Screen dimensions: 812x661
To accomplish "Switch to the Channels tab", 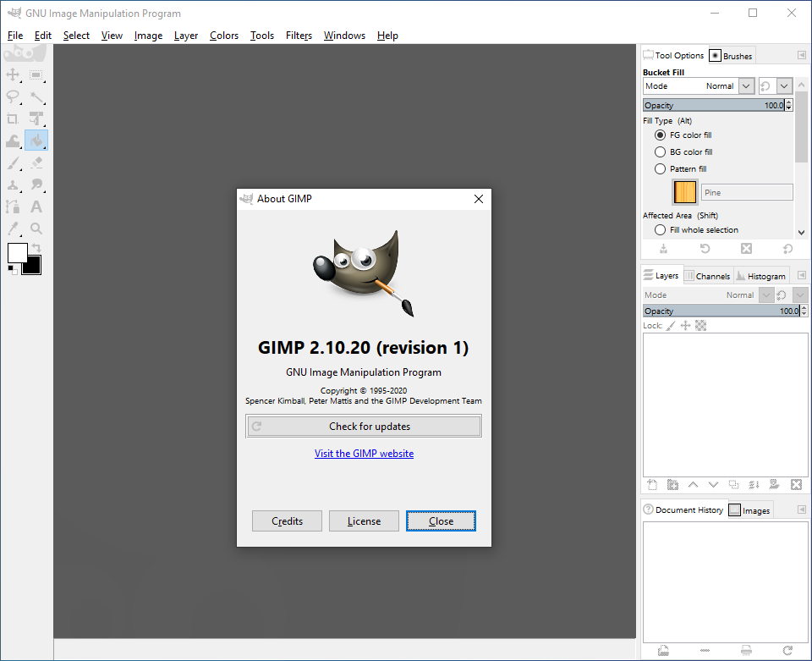I will coord(707,276).
